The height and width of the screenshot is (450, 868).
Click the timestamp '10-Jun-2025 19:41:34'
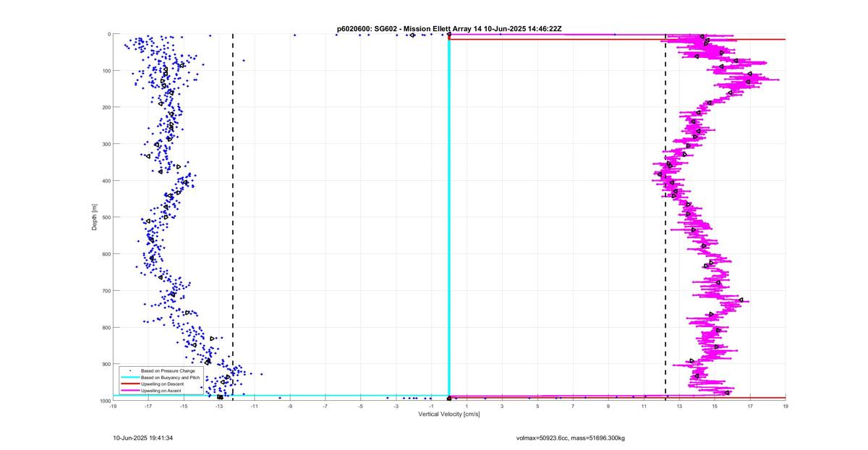pos(142,438)
